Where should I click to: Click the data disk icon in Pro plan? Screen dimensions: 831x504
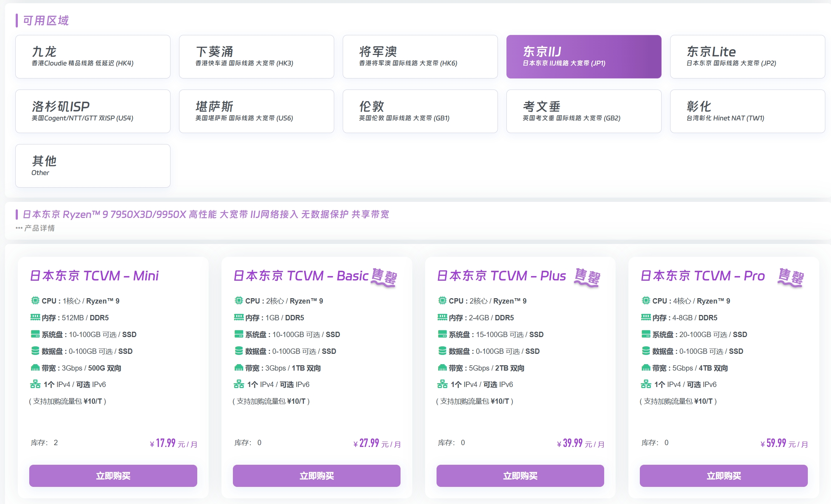coord(646,351)
